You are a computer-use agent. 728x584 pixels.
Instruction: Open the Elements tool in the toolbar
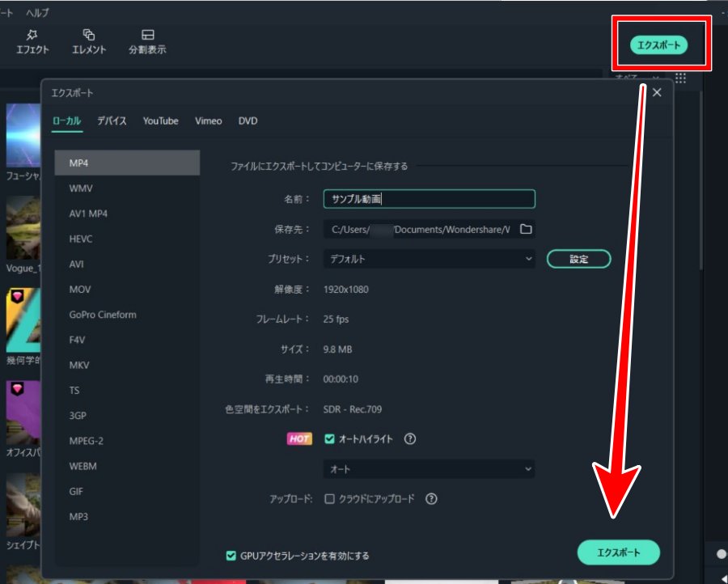[x=89, y=42]
